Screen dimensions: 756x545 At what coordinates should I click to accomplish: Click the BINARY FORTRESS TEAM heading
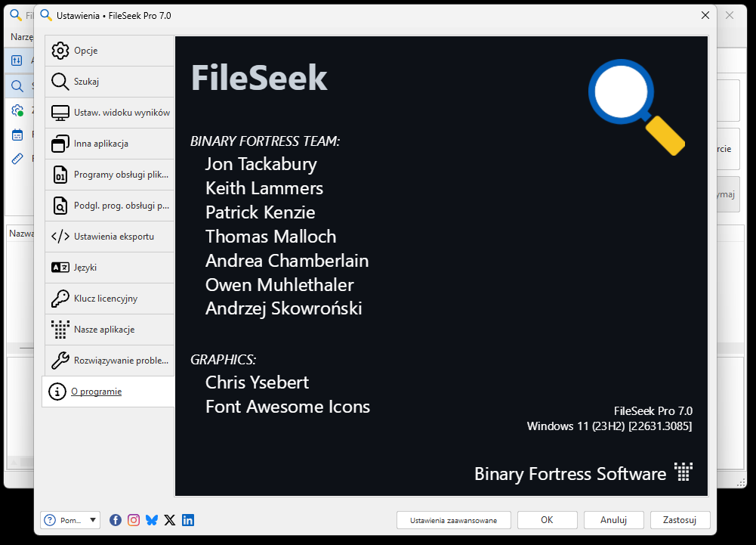click(x=265, y=141)
